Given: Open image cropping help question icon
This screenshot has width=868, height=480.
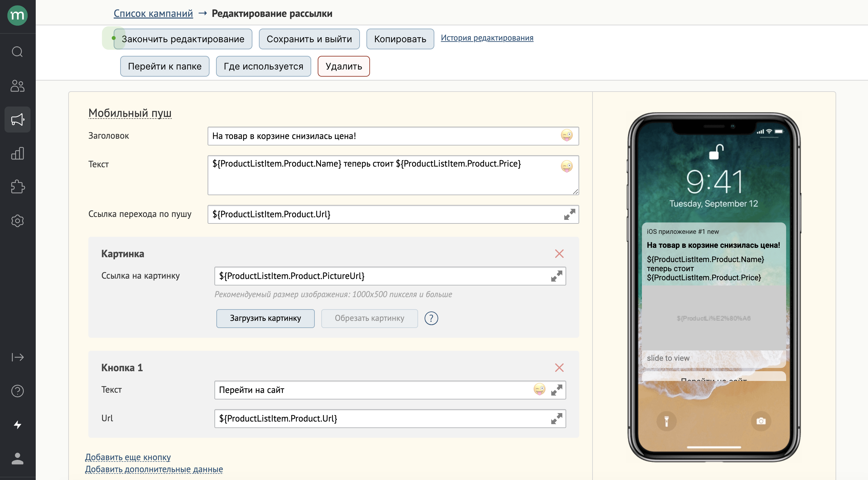Looking at the screenshot, I should (x=431, y=318).
